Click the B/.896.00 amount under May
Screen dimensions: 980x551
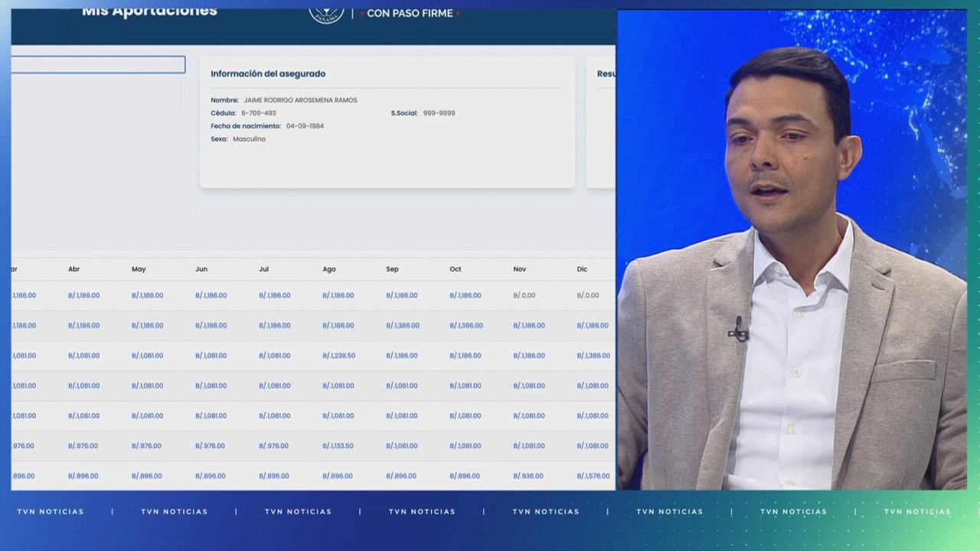pos(146,476)
